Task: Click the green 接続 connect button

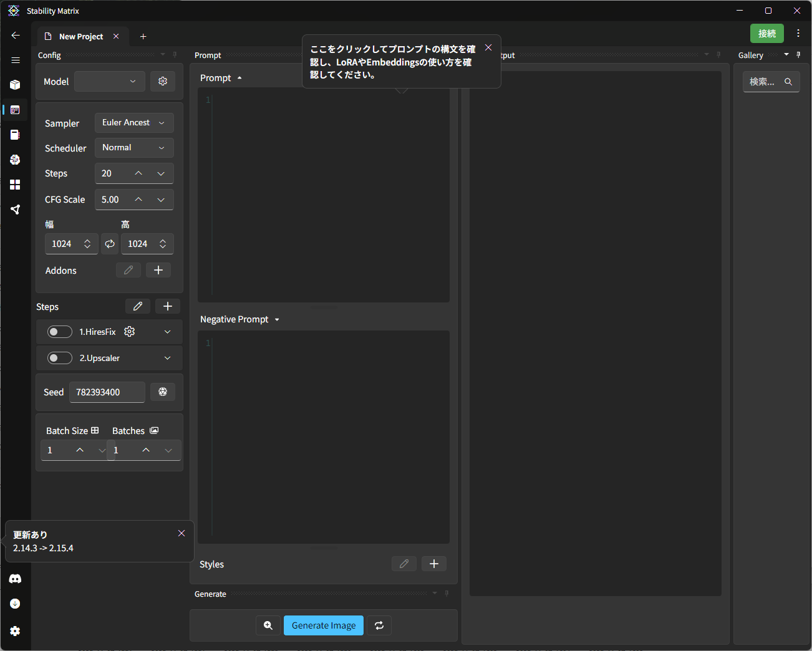Action: 766,33
